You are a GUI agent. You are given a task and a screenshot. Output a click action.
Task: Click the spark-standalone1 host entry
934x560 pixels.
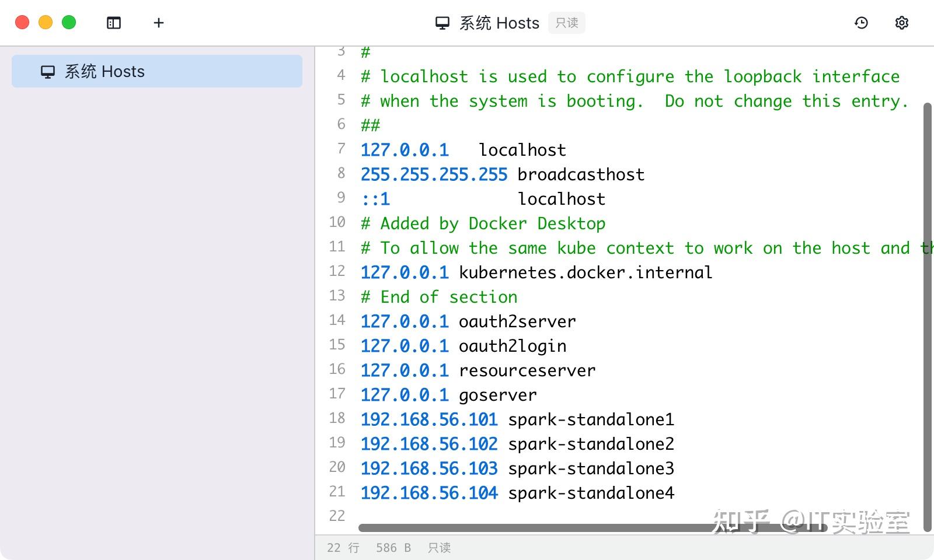coord(517,419)
